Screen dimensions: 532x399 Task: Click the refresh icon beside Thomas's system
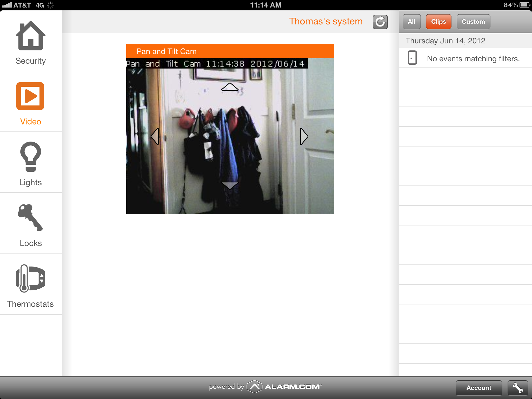coord(380,22)
